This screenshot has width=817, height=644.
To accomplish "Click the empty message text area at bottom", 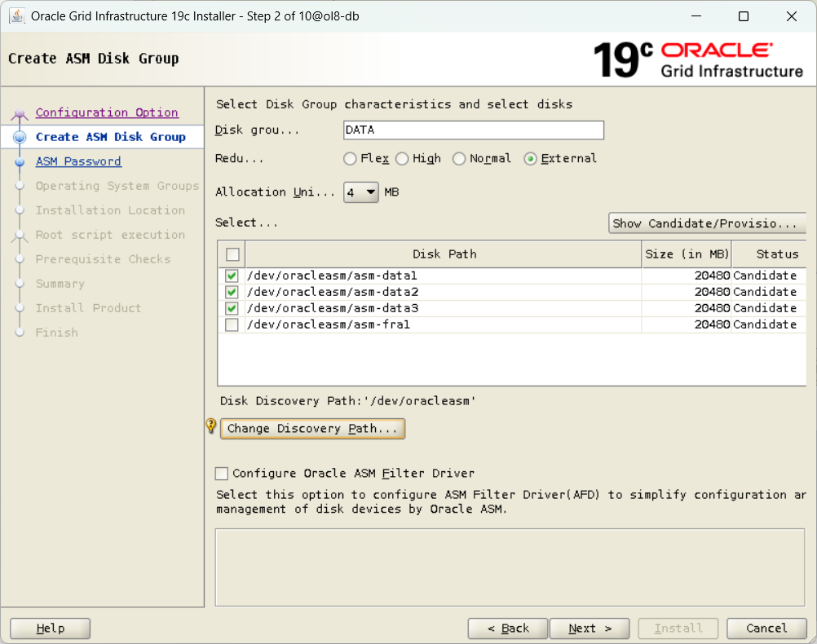I will pos(510,567).
